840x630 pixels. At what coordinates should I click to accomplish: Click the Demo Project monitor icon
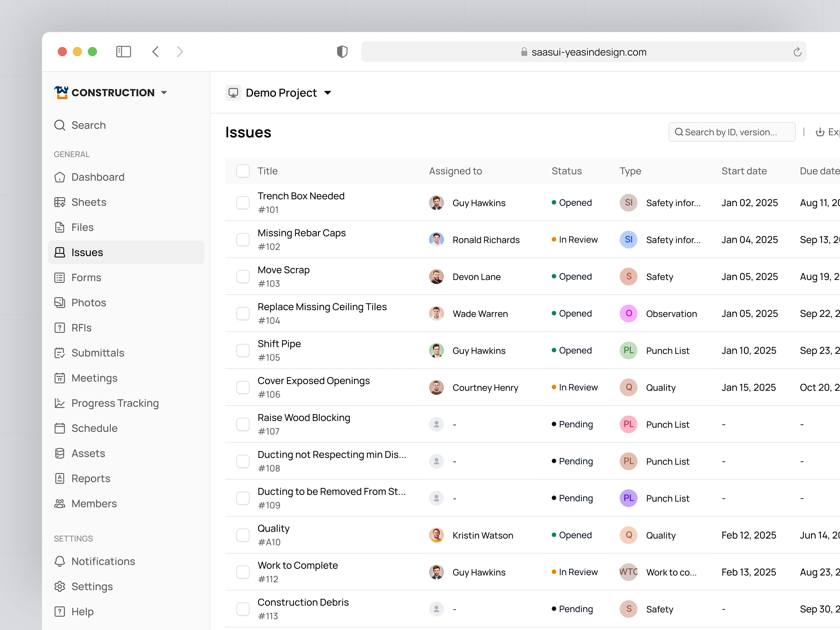(x=233, y=93)
